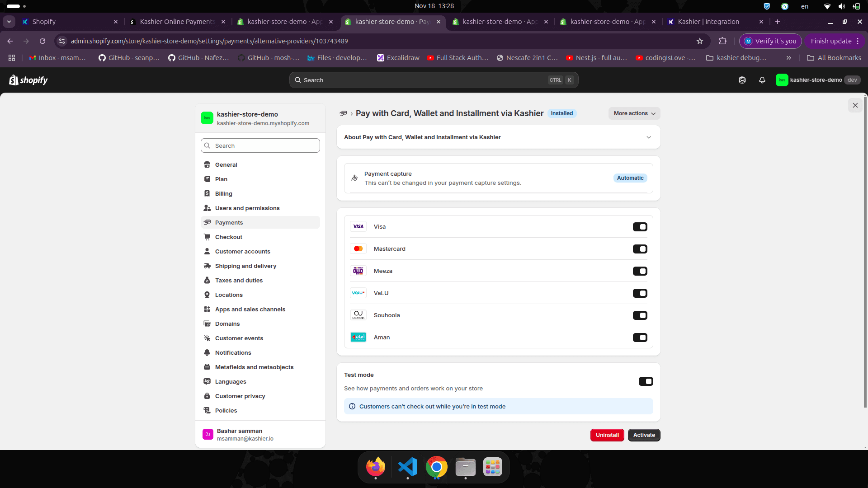Open the kashier-store-demo dev account menu
This screenshot has height=488, width=868.
click(818, 80)
